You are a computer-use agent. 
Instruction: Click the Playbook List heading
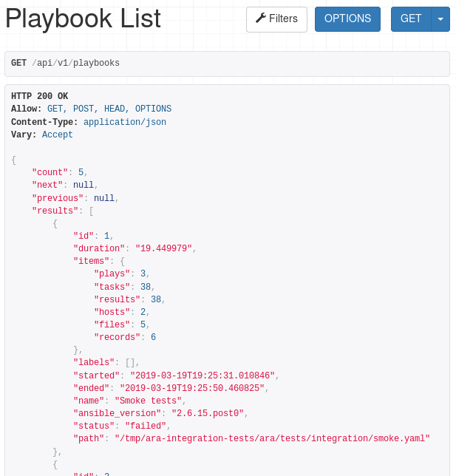click(83, 19)
